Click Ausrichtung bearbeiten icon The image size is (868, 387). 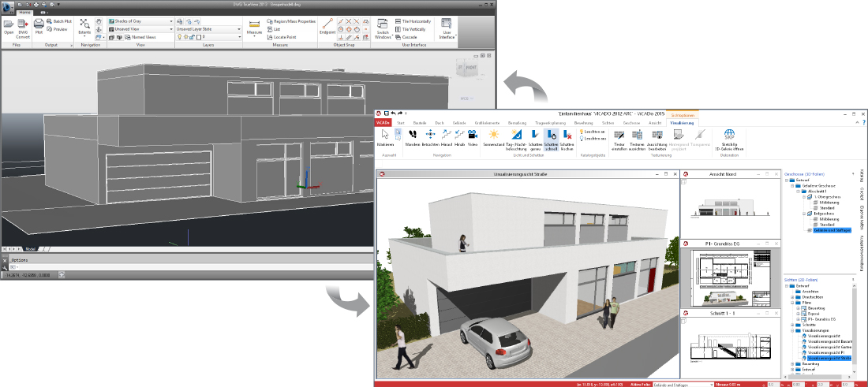[657, 134]
